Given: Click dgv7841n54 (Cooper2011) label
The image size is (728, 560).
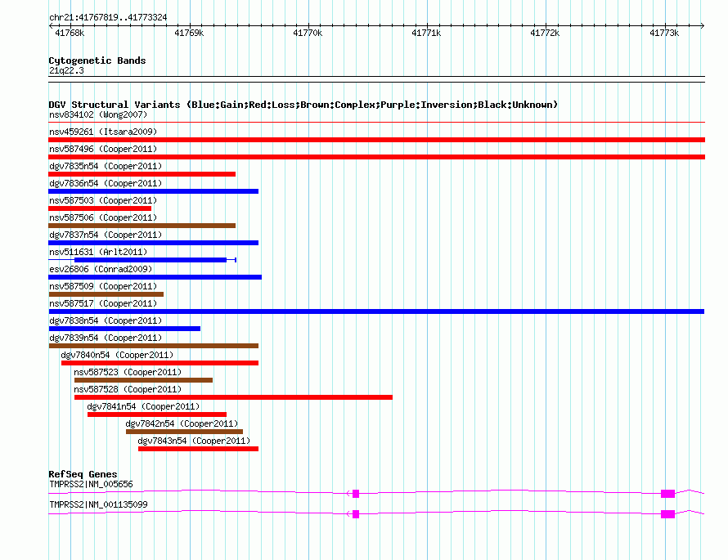Looking at the screenshot, I should point(143,406).
